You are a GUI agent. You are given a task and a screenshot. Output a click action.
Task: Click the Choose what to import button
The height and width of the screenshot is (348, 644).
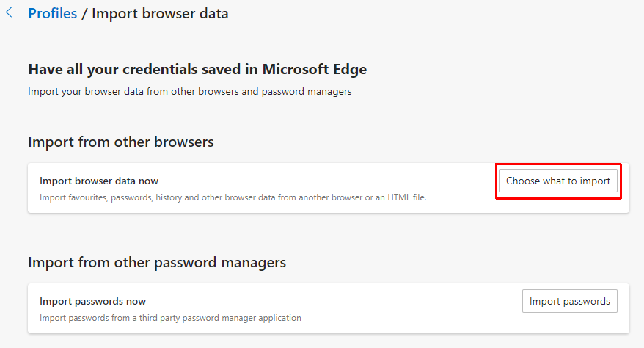[557, 181]
